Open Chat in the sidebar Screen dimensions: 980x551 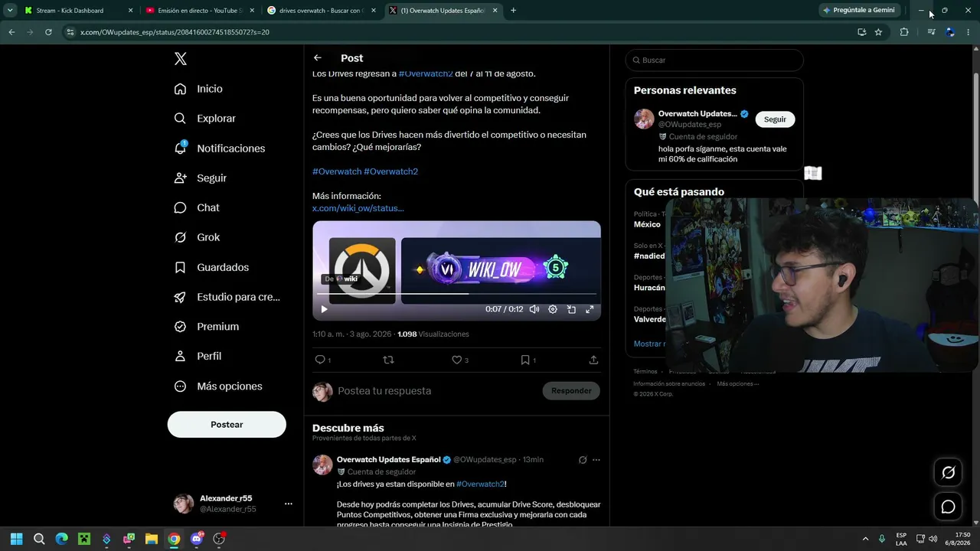tap(196, 207)
